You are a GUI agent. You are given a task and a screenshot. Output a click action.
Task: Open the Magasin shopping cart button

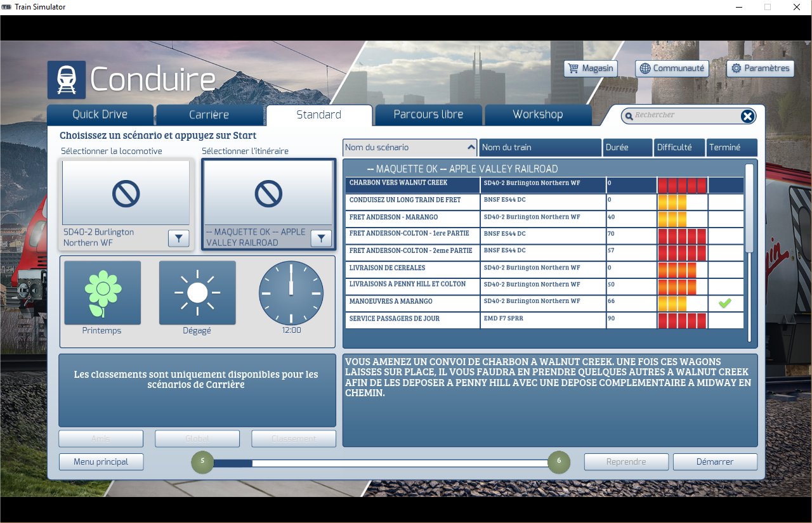tap(591, 68)
